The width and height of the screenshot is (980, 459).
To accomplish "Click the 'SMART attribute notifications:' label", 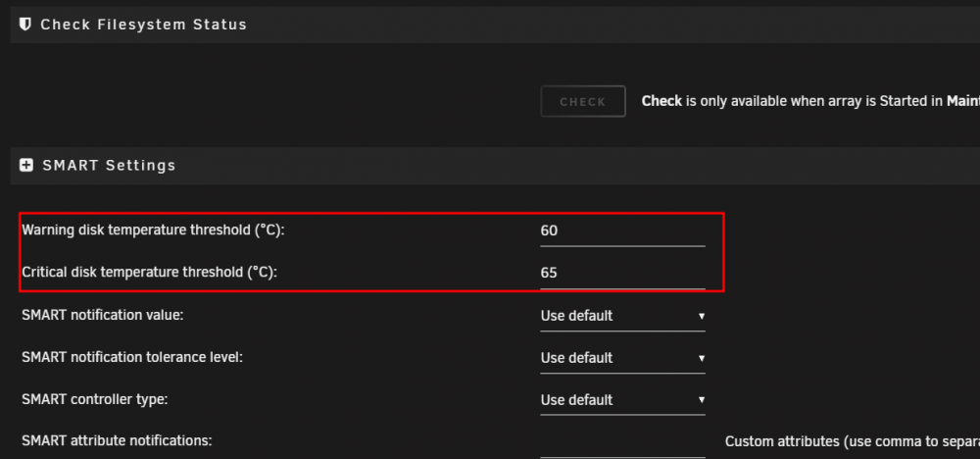I will coord(117,441).
